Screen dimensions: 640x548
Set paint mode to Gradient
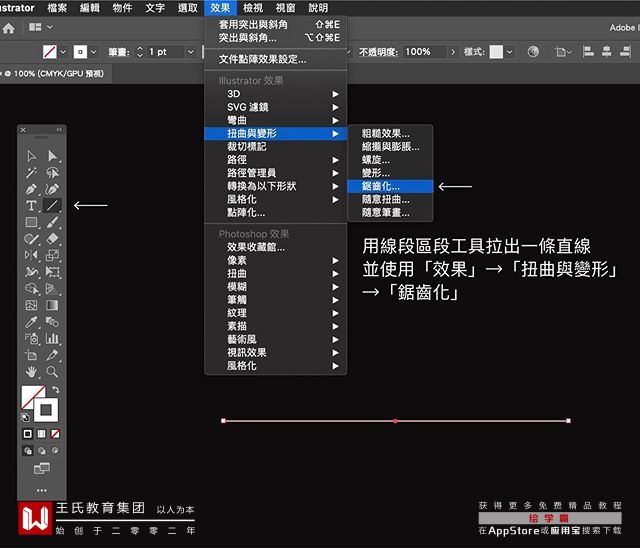tap(42, 434)
